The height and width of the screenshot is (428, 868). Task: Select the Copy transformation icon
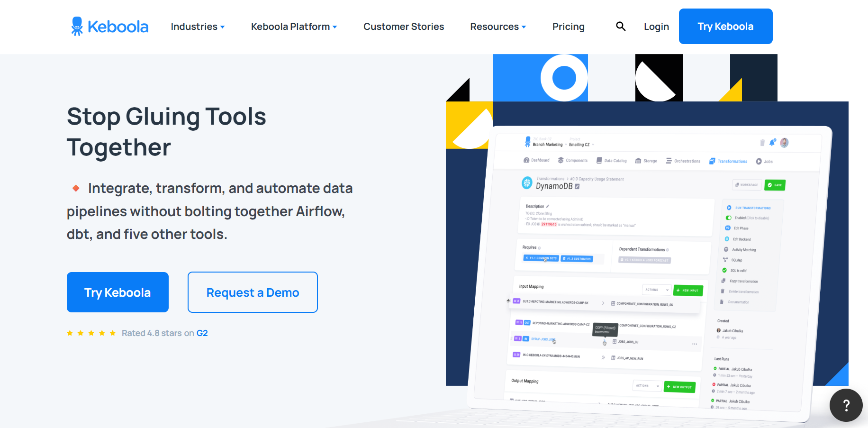723,281
